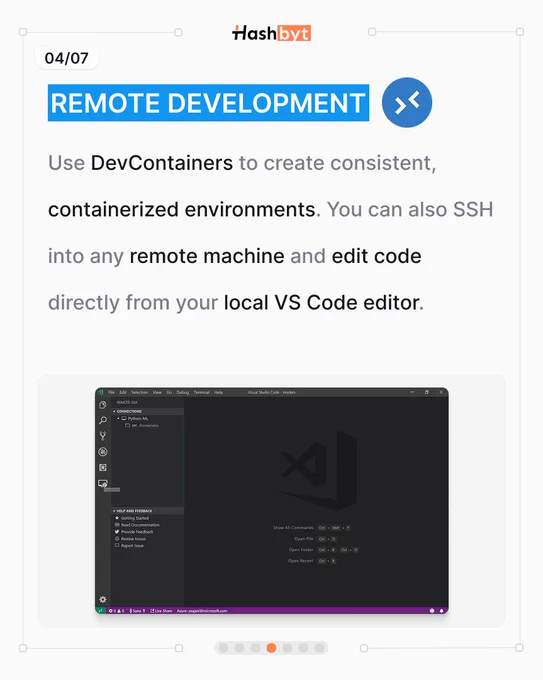Open the Read Documentation link
The image size is (543, 680).
tap(140, 525)
